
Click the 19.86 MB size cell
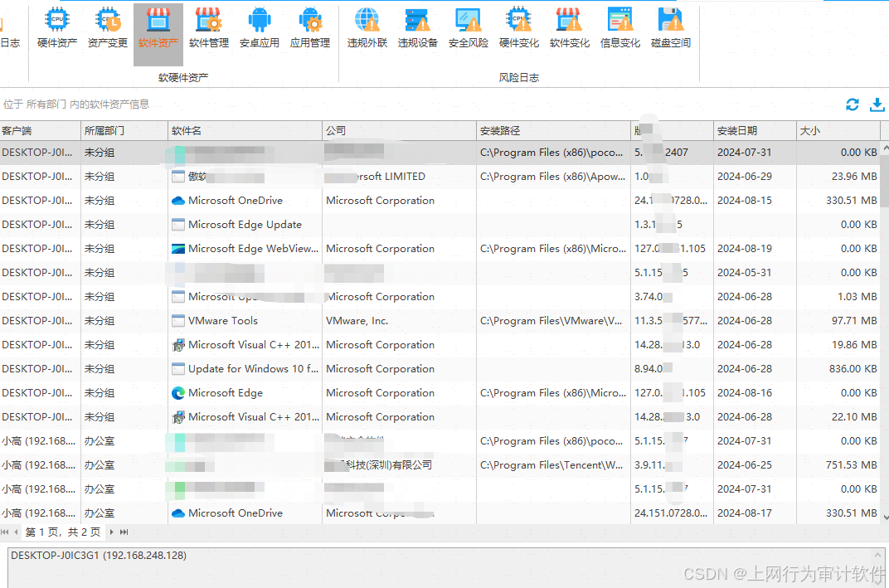click(854, 345)
